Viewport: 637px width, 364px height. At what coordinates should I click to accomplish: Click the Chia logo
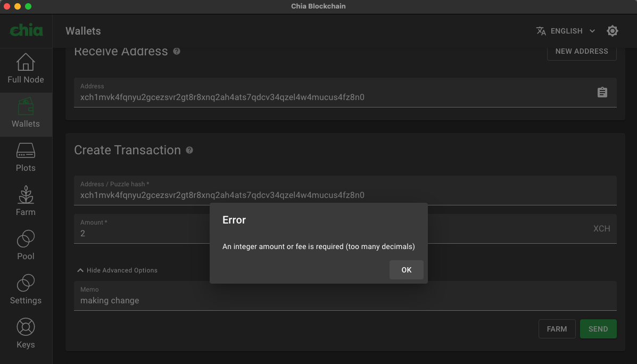27,30
